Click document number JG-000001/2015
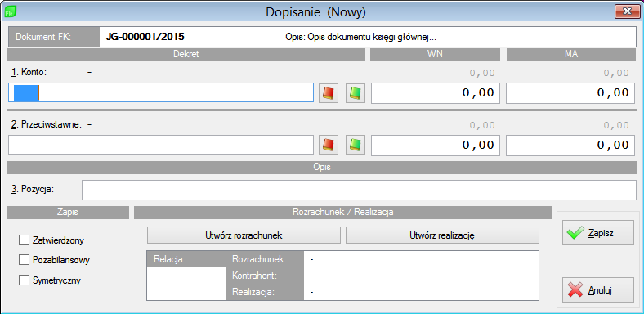The height and width of the screenshot is (314, 644). [x=145, y=37]
